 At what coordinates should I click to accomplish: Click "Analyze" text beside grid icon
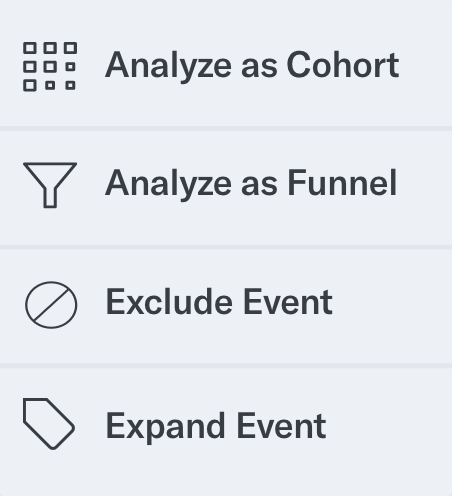tap(168, 67)
